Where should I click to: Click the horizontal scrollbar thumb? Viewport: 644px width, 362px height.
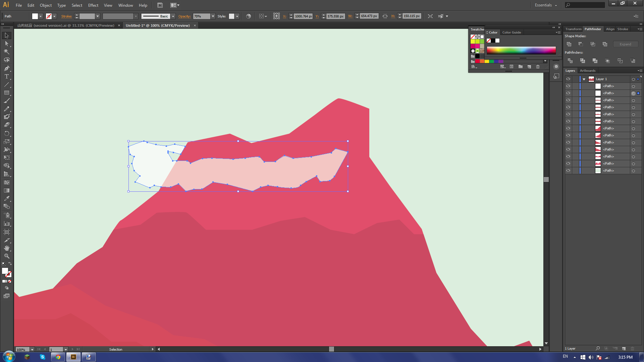[x=331, y=349]
